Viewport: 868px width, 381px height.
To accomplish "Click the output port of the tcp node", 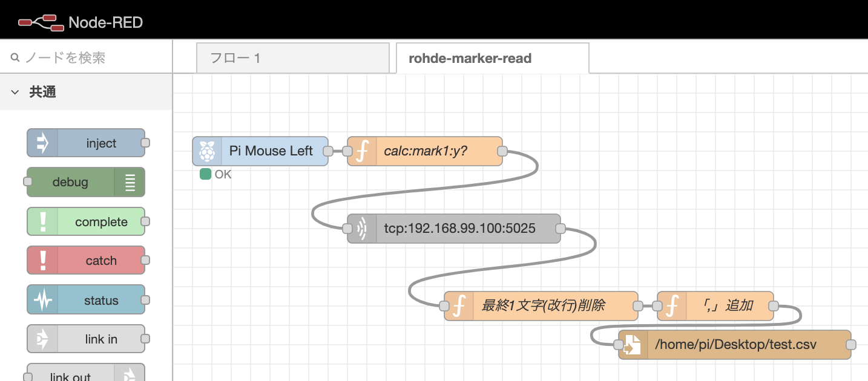I will click(560, 229).
